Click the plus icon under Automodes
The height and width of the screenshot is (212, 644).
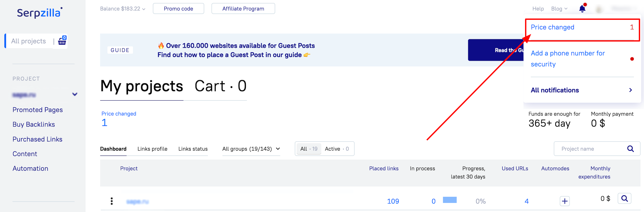[x=564, y=201]
